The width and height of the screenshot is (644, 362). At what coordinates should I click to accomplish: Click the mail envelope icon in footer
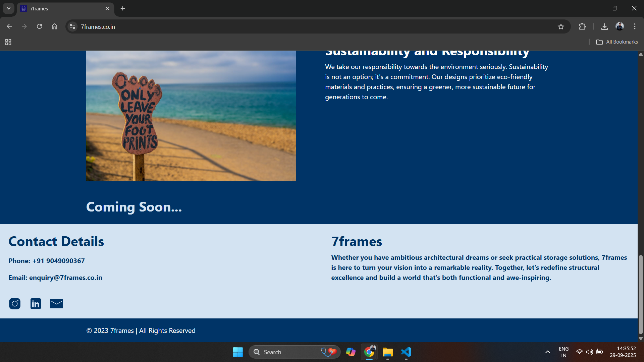click(x=57, y=304)
